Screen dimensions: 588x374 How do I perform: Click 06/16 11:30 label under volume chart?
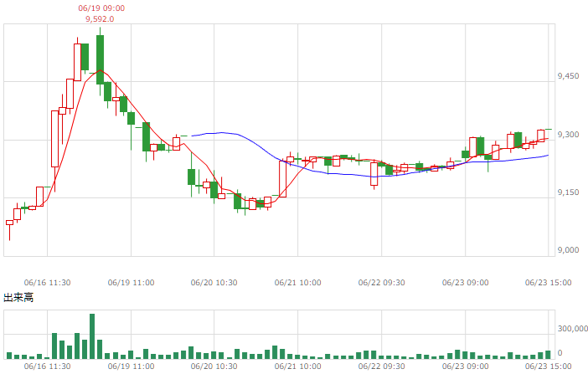pyautogui.click(x=47, y=366)
